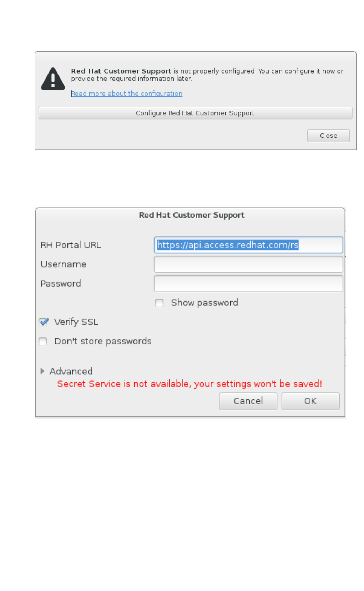Image resolution: width=364 pixels, height=591 pixels.
Task: Click the warning triangle icon
Action: click(53, 79)
